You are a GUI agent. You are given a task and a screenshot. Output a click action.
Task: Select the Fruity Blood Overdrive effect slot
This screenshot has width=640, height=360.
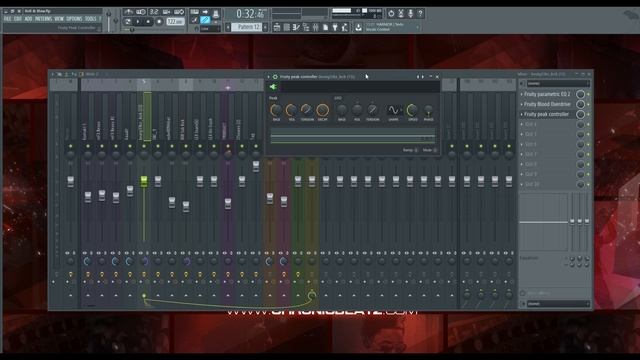point(547,104)
